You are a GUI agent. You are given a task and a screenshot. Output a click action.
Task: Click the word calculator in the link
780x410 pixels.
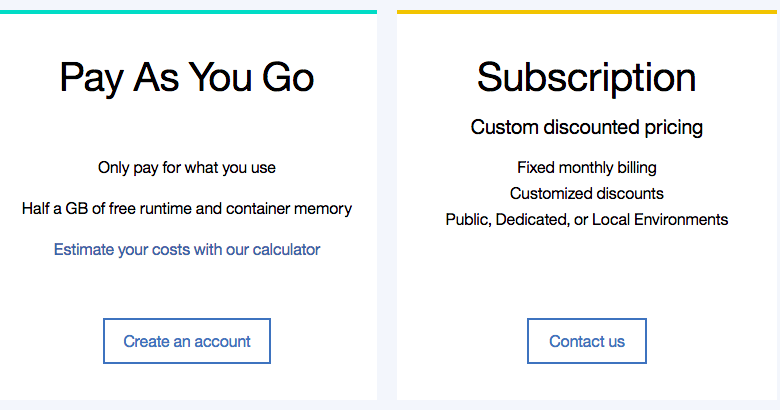284,249
